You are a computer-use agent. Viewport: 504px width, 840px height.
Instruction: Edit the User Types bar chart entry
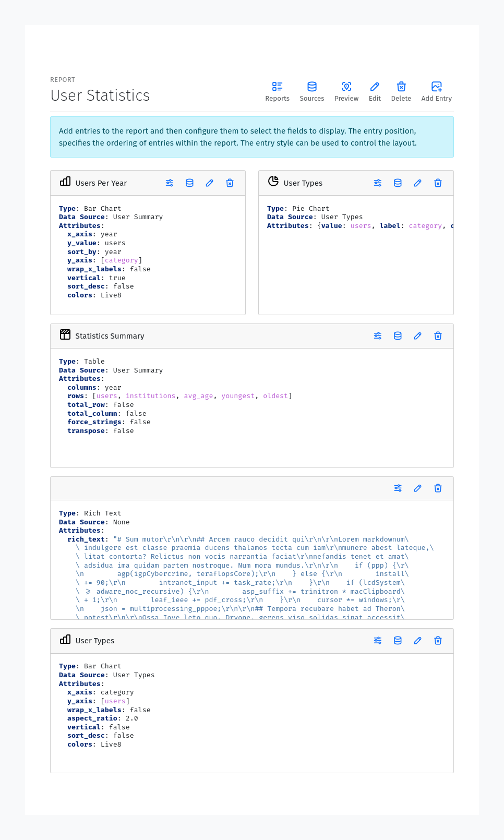click(418, 641)
